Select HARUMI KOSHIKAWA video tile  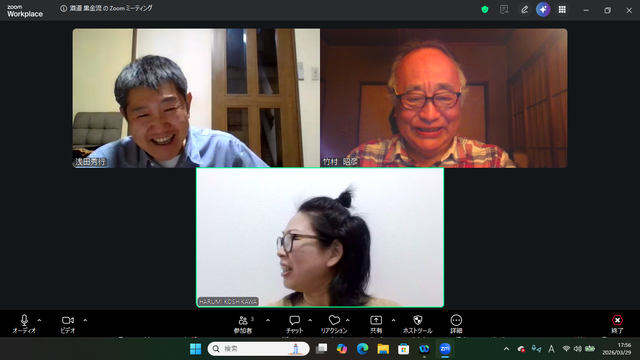pyautogui.click(x=320, y=238)
